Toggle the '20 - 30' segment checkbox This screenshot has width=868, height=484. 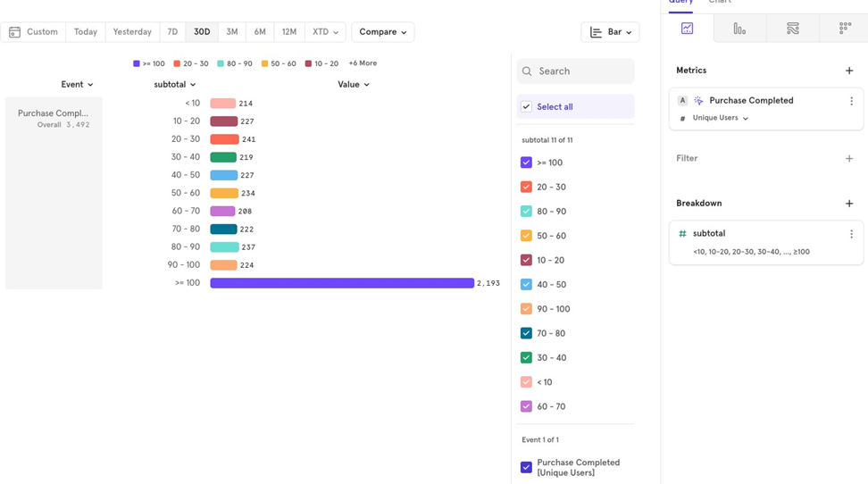tap(526, 188)
